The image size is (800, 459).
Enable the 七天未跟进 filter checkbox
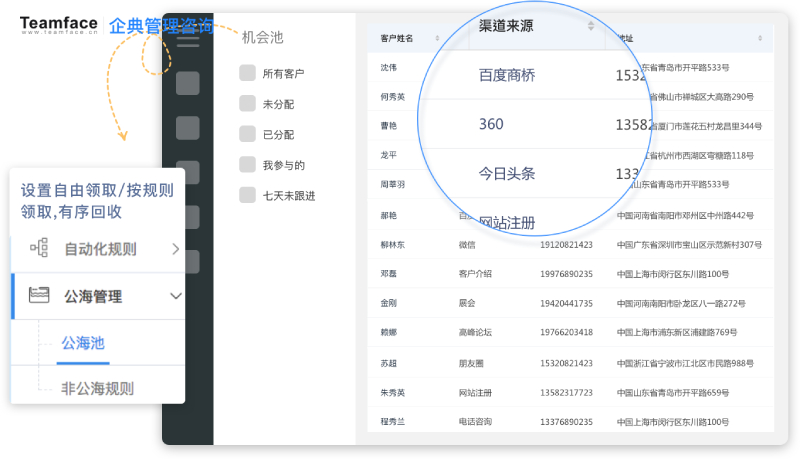tap(247, 195)
